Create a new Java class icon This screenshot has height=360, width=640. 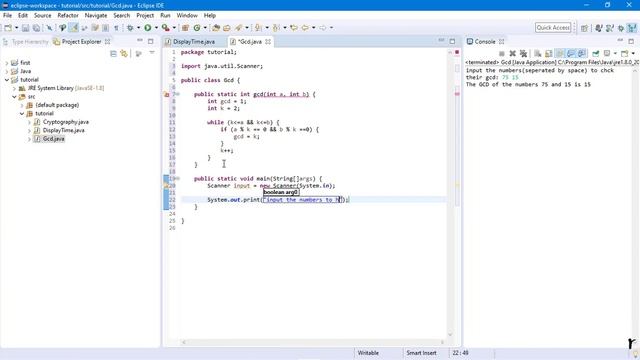tap(197, 28)
